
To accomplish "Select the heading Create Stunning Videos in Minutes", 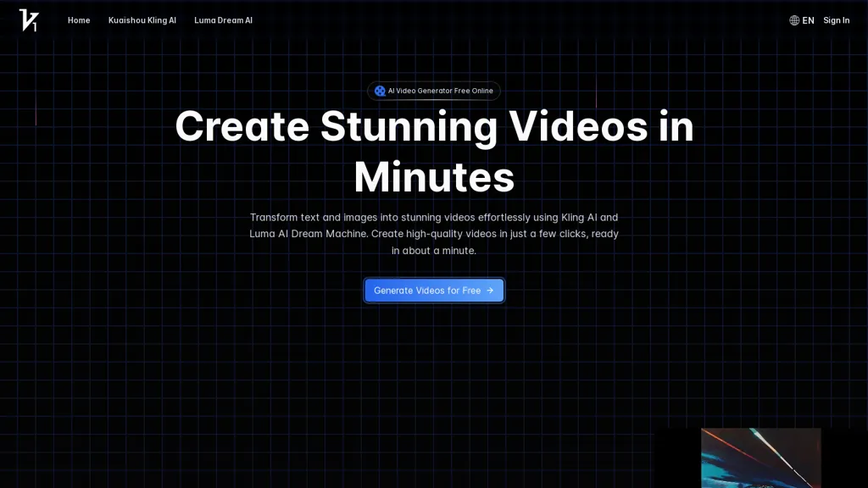I will coord(433,152).
